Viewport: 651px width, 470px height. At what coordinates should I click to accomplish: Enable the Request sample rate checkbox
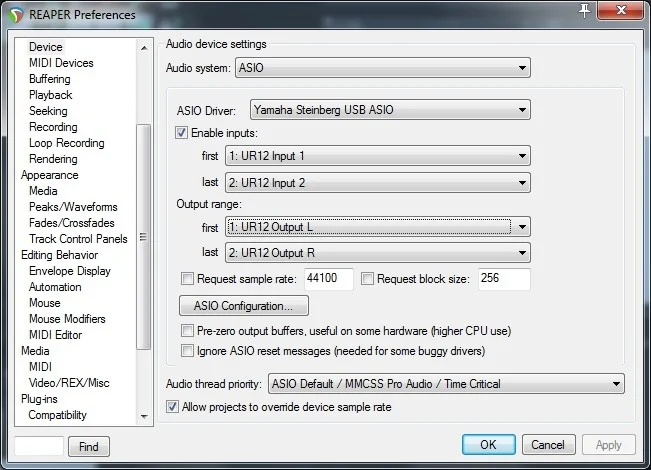187,279
